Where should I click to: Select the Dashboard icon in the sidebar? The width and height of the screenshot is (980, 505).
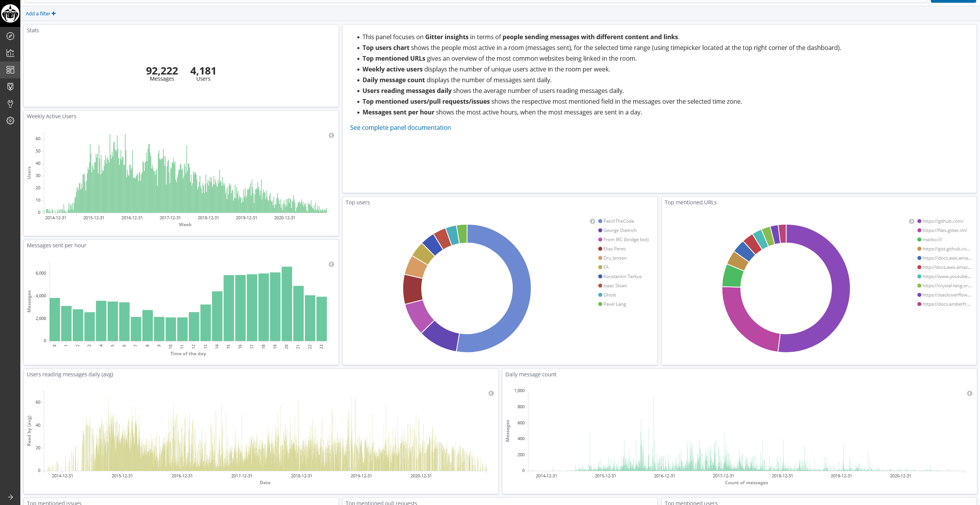tap(10, 70)
